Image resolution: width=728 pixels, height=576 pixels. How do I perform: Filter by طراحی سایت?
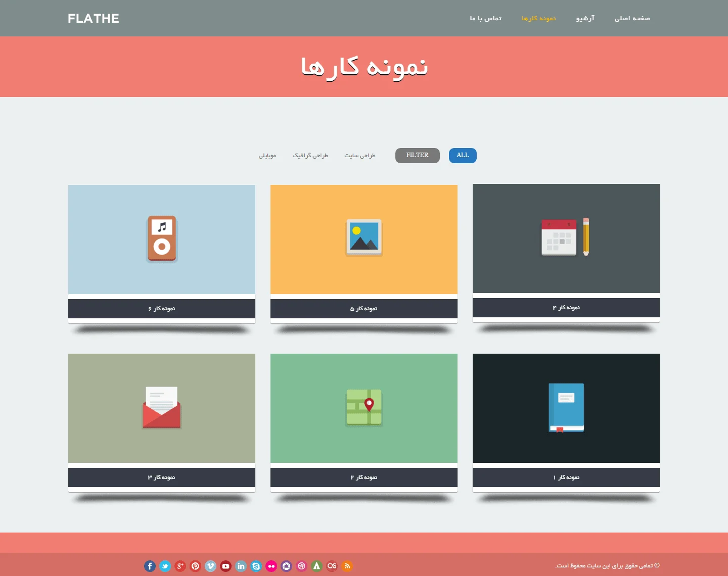360,156
